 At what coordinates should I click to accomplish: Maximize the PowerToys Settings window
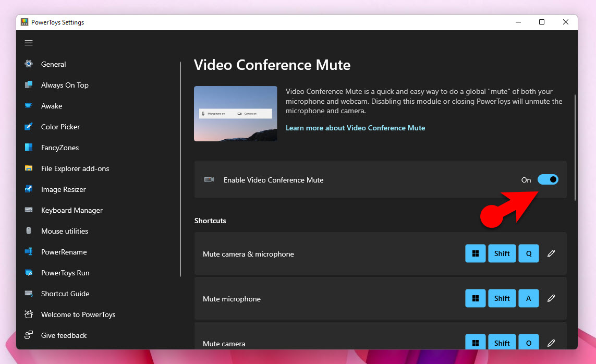tap(542, 22)
